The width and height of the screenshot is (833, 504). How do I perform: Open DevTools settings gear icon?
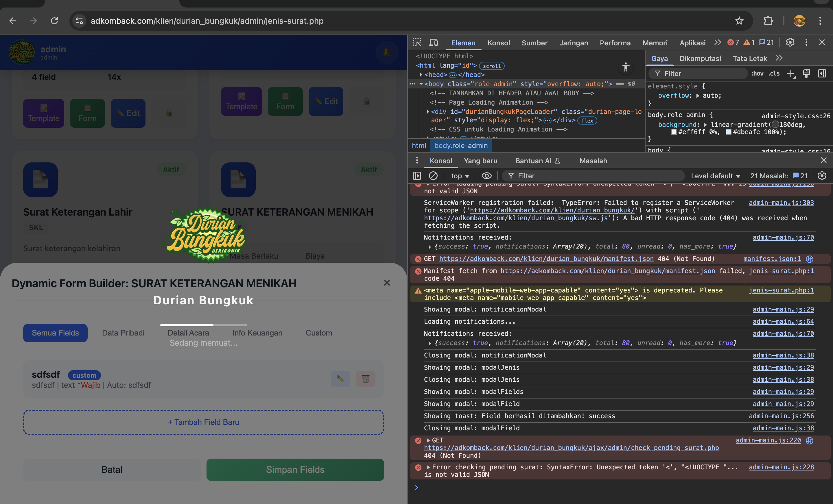(790, 42)
